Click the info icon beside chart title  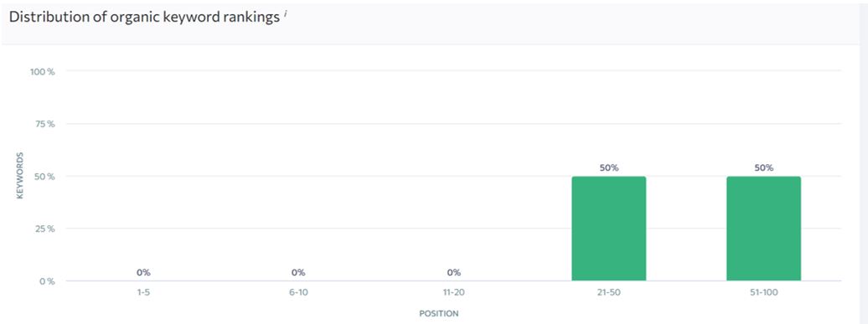(286, 13)
